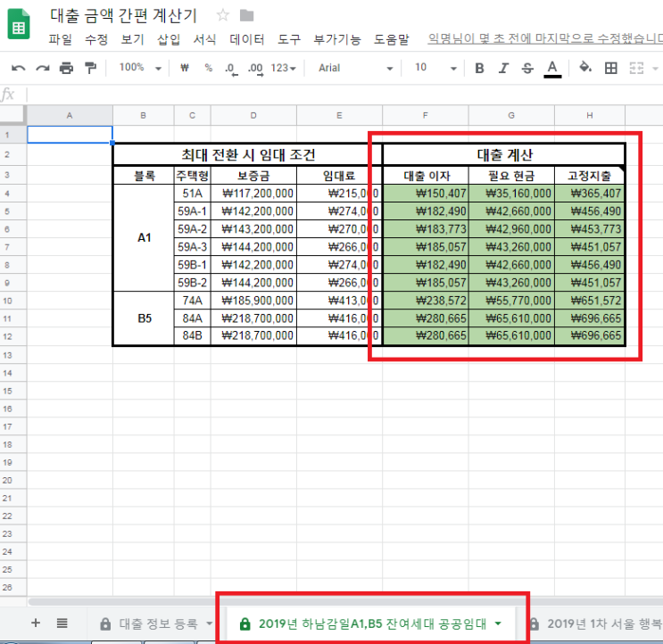Open the Google Sheets home icon
663x644 pixels.
pos(19,24)
